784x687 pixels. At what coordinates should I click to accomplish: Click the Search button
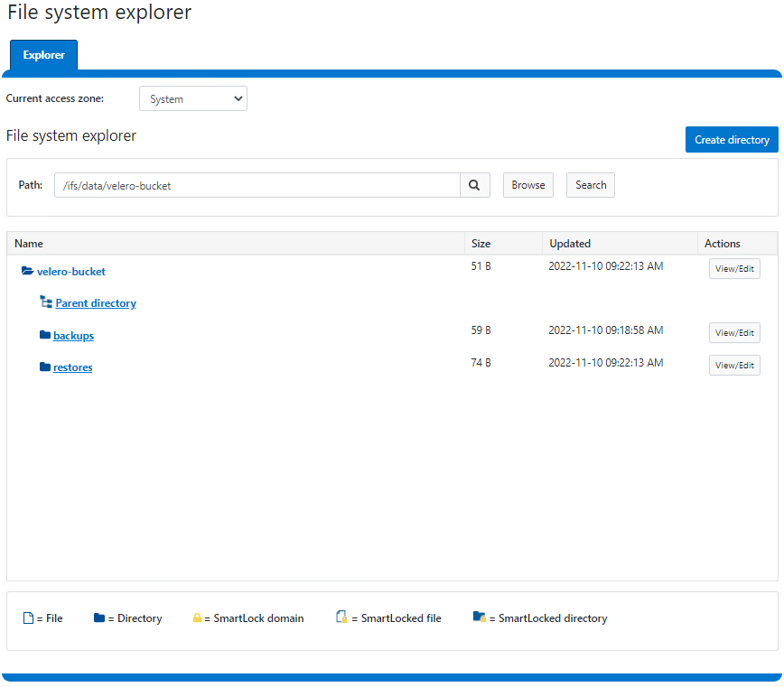pyautogui.click(x=590, y=185)
